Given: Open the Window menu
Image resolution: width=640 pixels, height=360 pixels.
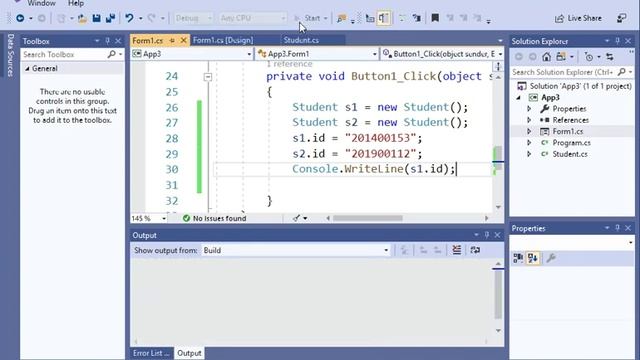Looking at the screenshot, I should (41, 3).
